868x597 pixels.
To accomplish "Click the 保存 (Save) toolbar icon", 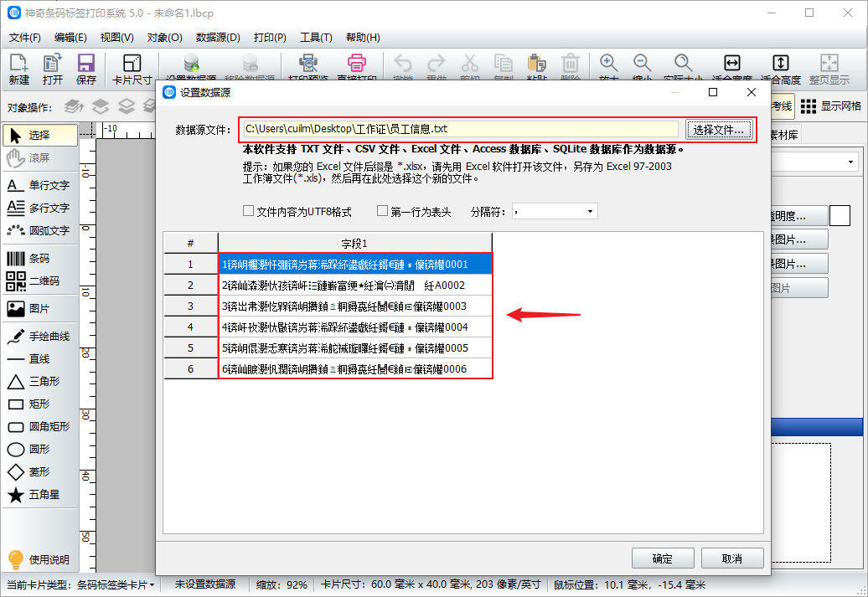I will [85, 69].
